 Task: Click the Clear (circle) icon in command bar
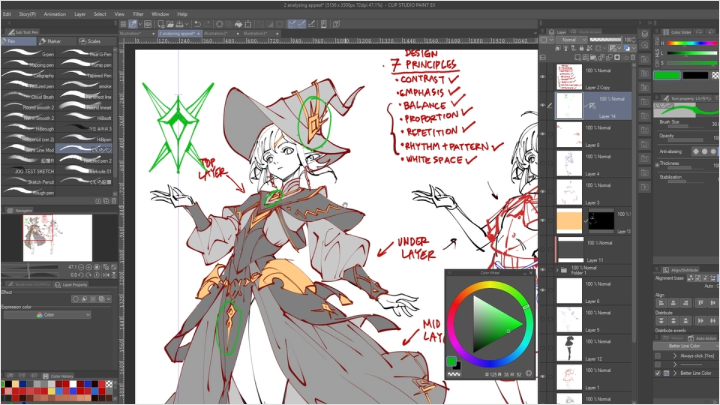(x=219, y=24)
